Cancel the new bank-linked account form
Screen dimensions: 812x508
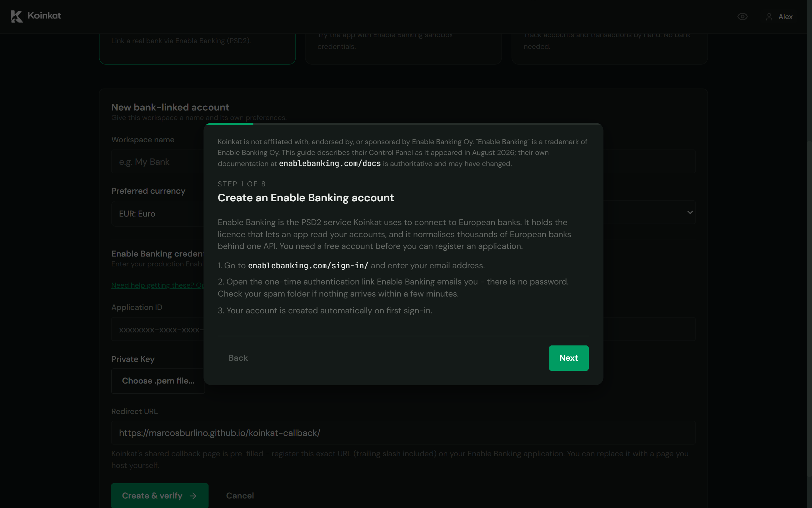click(x=240, y=496)
